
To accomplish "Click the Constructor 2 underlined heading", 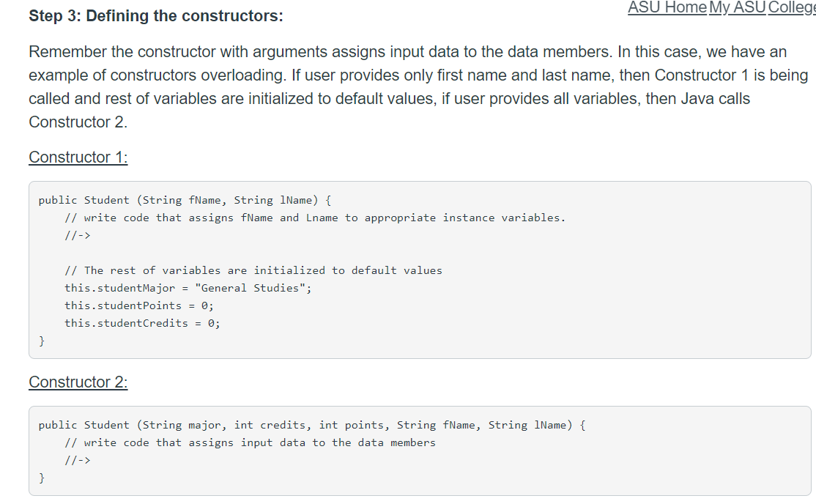I will [x=78, y=382].
